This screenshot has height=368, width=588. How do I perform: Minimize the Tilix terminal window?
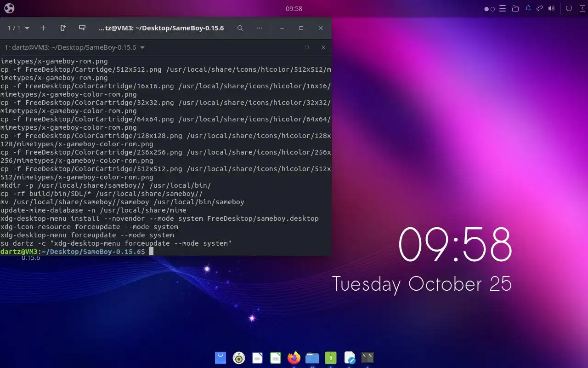point(282,28)
